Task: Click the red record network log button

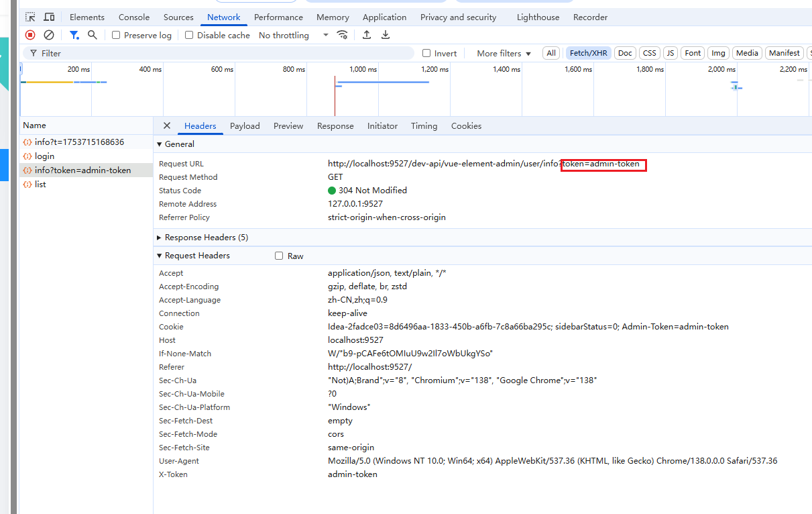Action: (30, 34)
